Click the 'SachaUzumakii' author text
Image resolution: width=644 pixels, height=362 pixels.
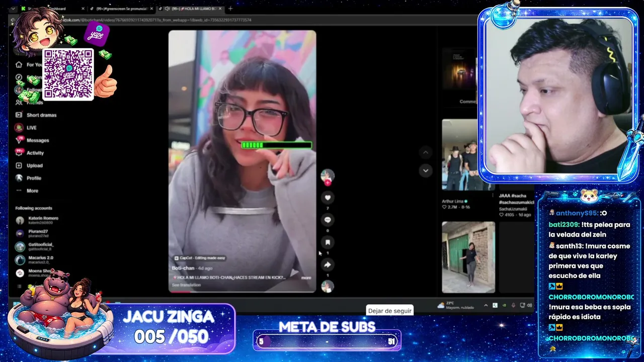pyautogui.click(x=513, y=209)
